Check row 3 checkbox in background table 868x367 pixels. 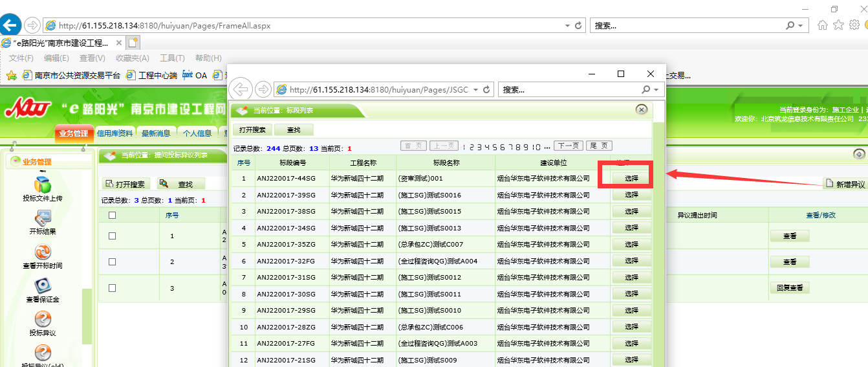[x=112, y=288]
